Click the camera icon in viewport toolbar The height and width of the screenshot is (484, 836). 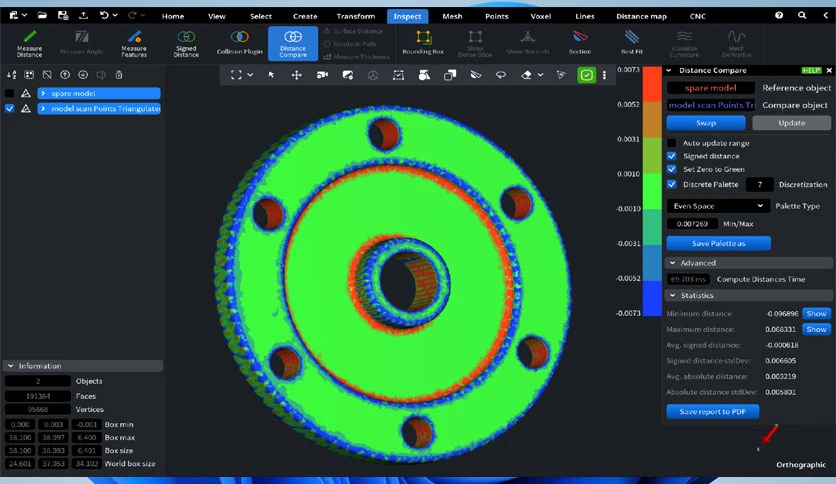(x=322, y=75)
